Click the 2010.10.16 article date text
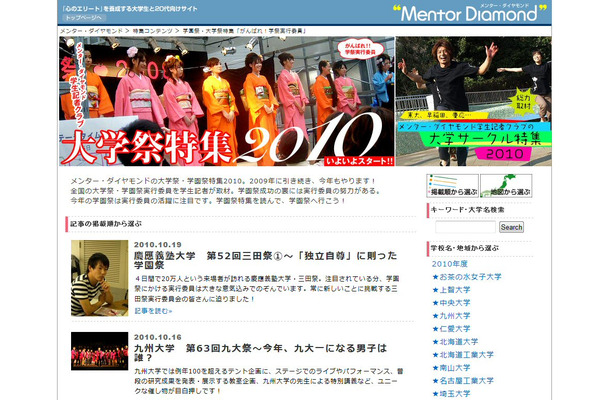Viewport: 610px width, 400px height. 158,337
